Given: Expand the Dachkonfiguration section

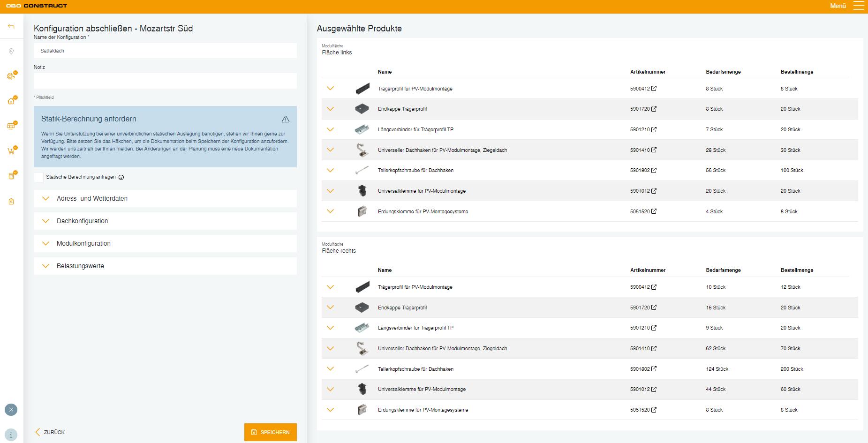Looking at the screenshot, I should (165, 221).
